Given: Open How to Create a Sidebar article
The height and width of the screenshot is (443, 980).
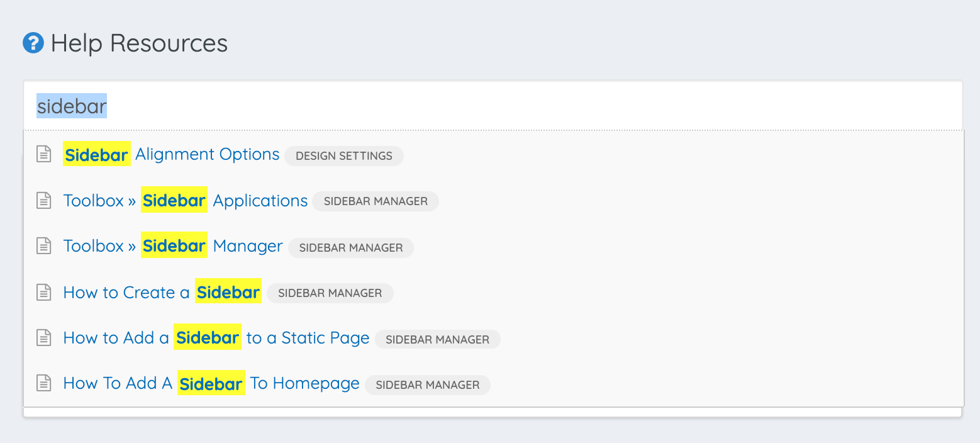Looking at the screenshot, I should (162, 293).
